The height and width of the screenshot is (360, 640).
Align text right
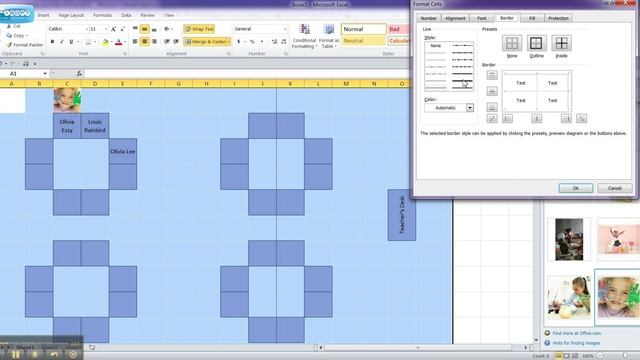coord(154,42)
